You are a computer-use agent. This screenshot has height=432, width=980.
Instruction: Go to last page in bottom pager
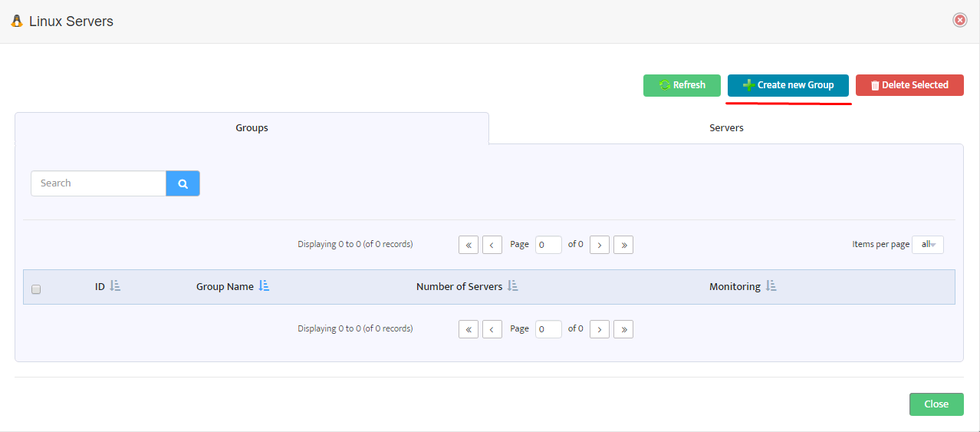coord(623,329)
